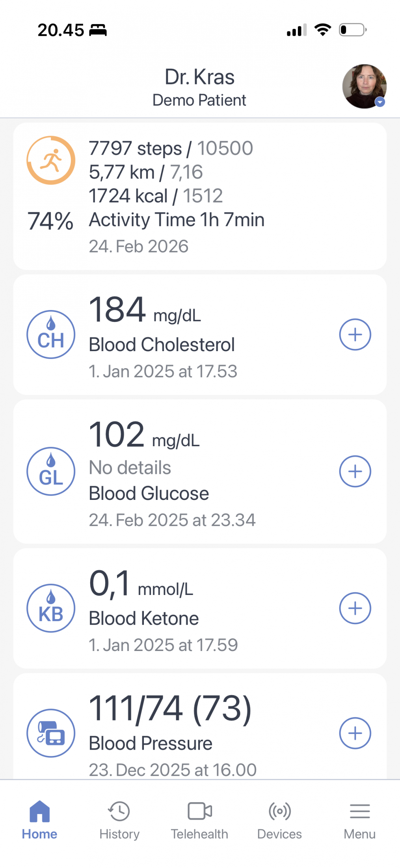The height and width of the screenshot is (868, 400).
Task: Tap the Blood Glucose GL icon
Action: click(51, 471)
